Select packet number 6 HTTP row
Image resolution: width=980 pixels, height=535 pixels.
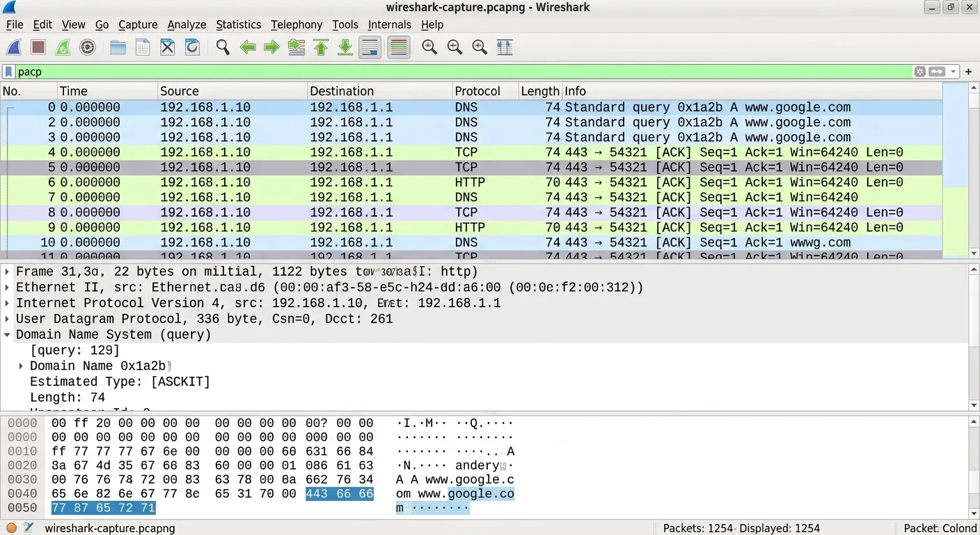471,183
